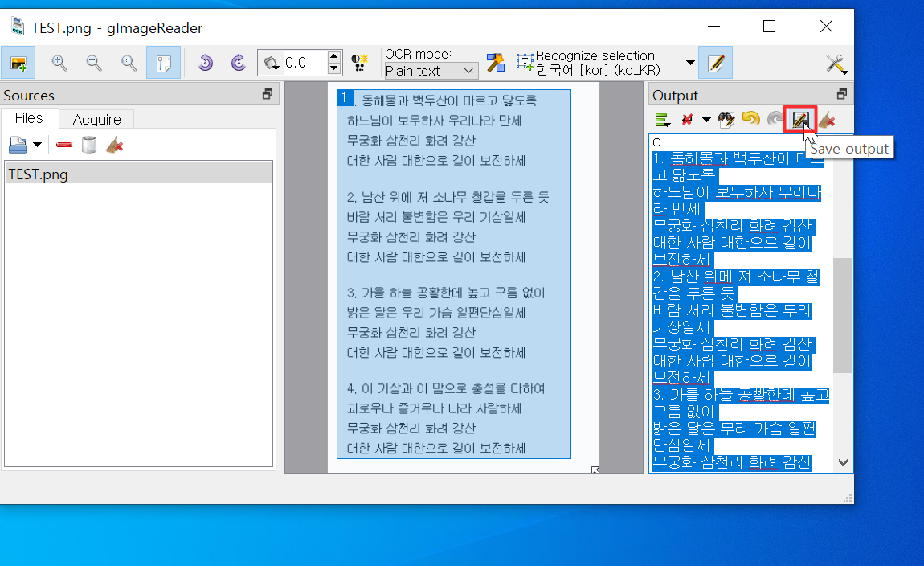
Task: Open the preferences tools icon
Action: [836, 64]
